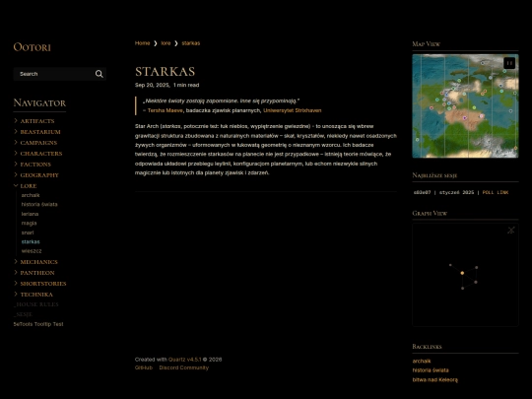Expand the Shortstories folder chevron
532x399 pixels.
point(16,284)
